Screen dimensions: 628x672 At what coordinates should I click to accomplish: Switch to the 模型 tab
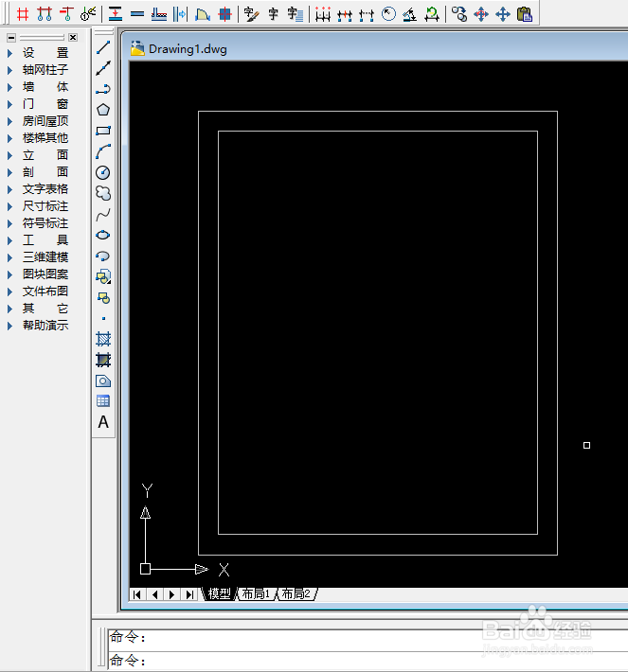219,594
